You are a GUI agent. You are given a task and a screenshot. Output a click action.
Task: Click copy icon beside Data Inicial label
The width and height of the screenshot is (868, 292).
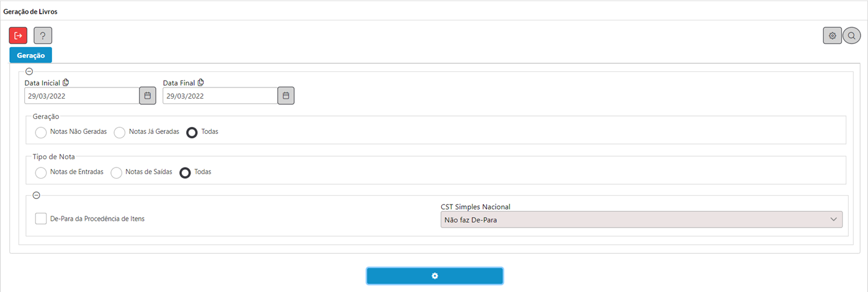tap(66, 82)
